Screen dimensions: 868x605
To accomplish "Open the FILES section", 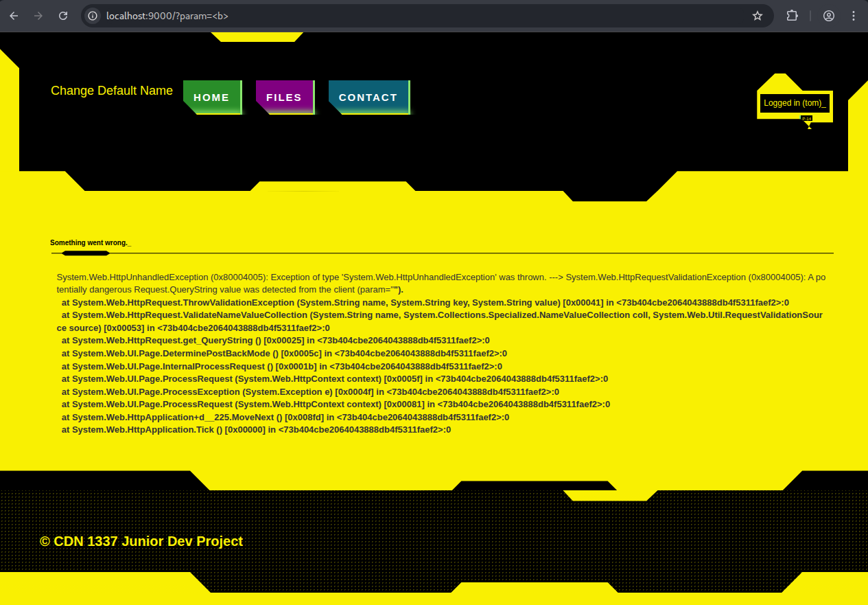I will [x=284, y=97].
